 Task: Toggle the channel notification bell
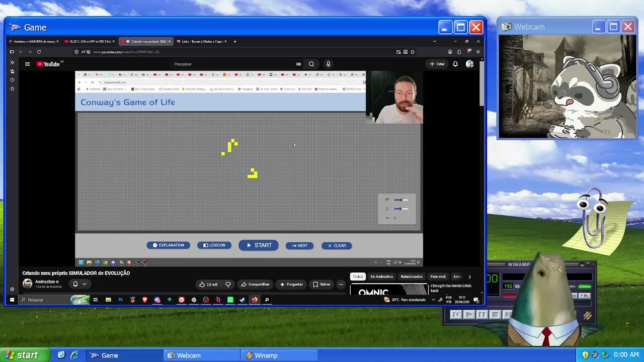(75, 284)
